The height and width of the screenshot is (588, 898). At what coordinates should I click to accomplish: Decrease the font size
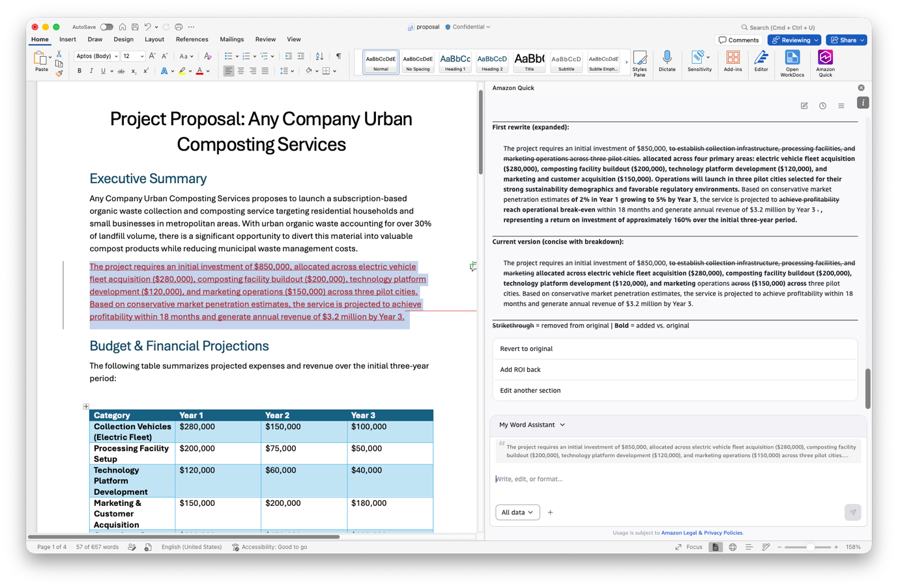click(165, 57)
